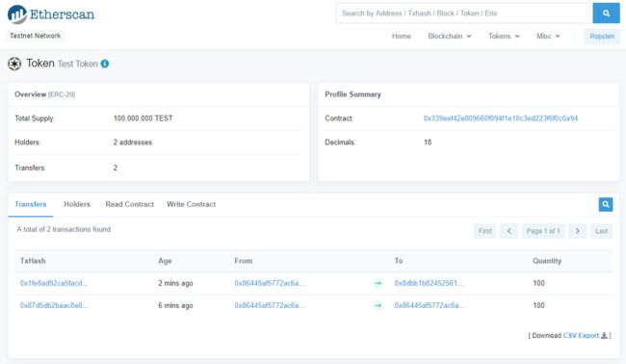Click green arrow in 2 mins ago row

378,283
